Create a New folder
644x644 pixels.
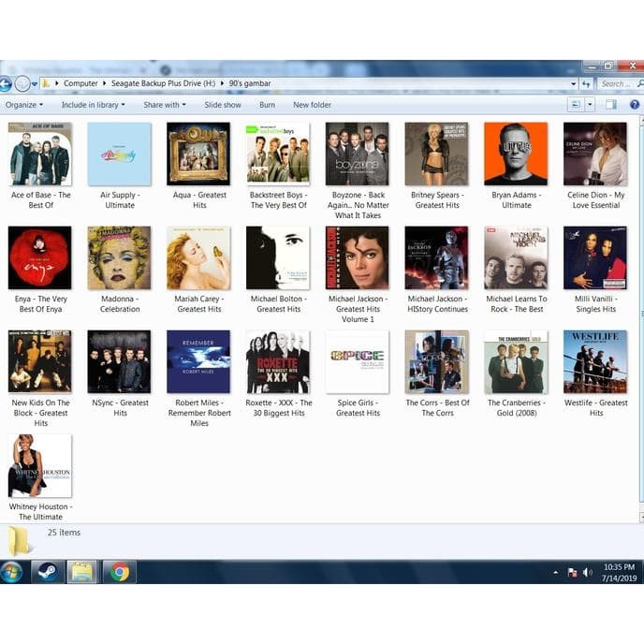pyautogui.click(x=312, y=105)
